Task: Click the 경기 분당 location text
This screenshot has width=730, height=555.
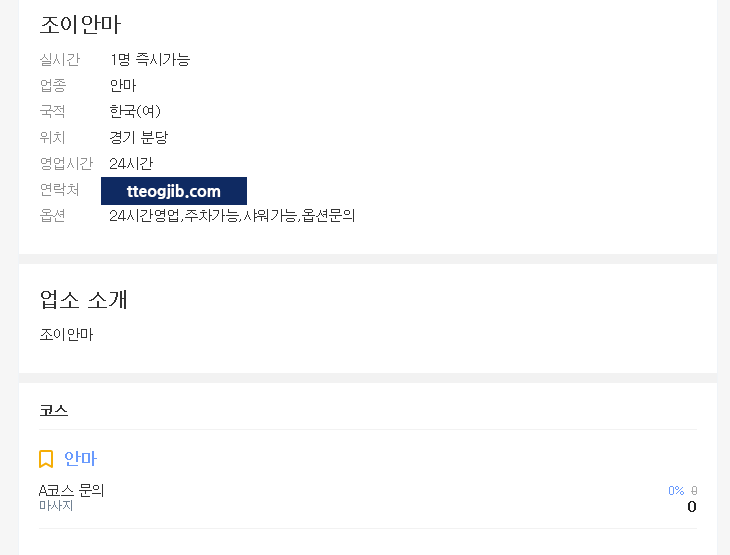Action: pos(138,137)
